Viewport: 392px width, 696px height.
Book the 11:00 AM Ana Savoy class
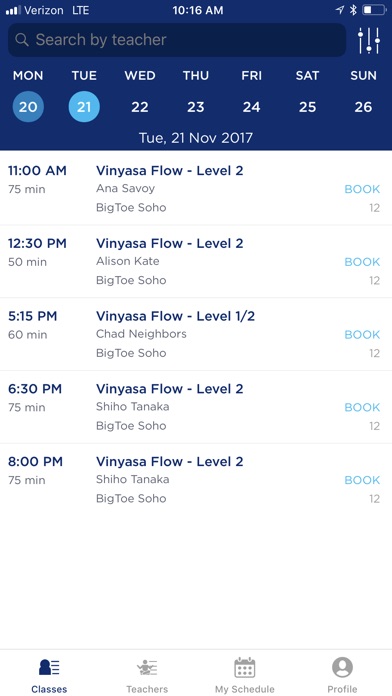coord(362,189)
